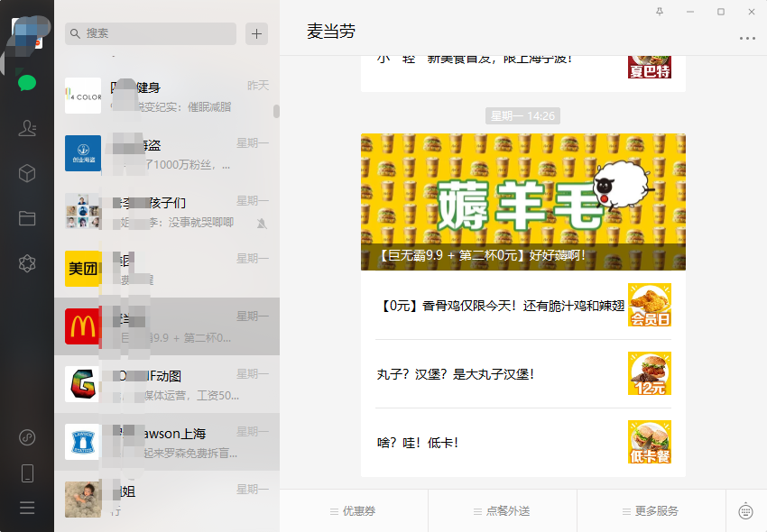
Task: Click the plus button beside search
Action: (257, 33)
